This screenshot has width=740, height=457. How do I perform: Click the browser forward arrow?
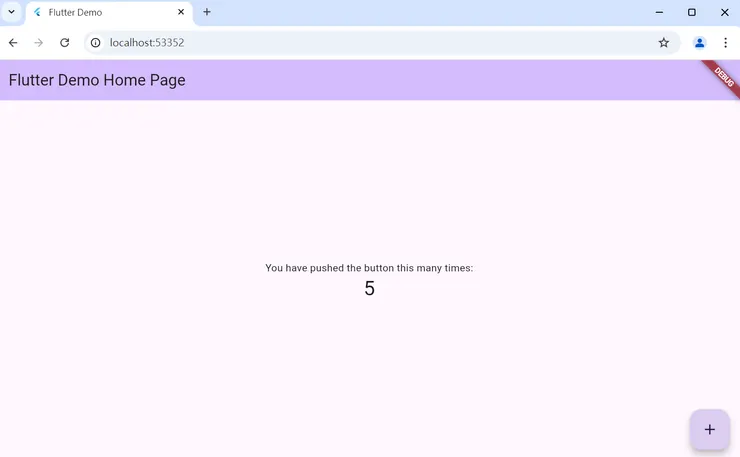[x=39, y=42]
